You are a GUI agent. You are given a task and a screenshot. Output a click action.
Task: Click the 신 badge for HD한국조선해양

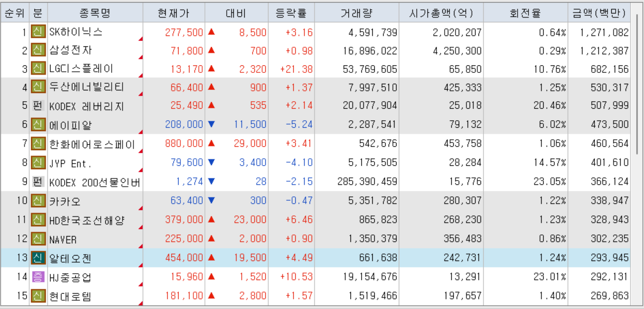[x=38, y=220]
